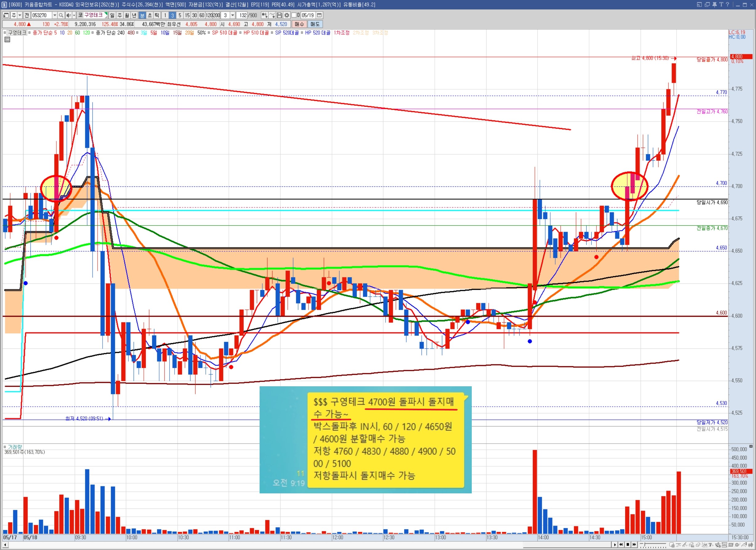Select the 틱 tick chart tab

coord(157,15)
